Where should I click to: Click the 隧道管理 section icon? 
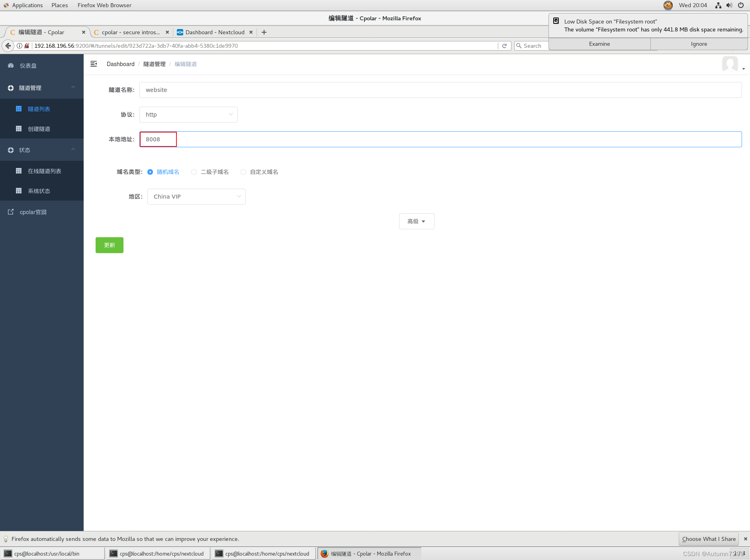11,88
